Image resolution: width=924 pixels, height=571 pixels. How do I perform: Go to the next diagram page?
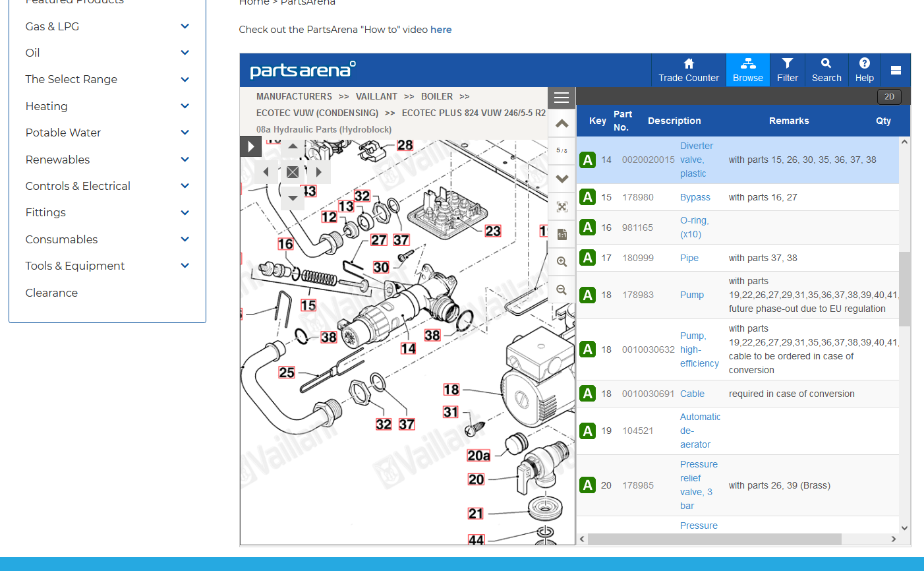562,178
